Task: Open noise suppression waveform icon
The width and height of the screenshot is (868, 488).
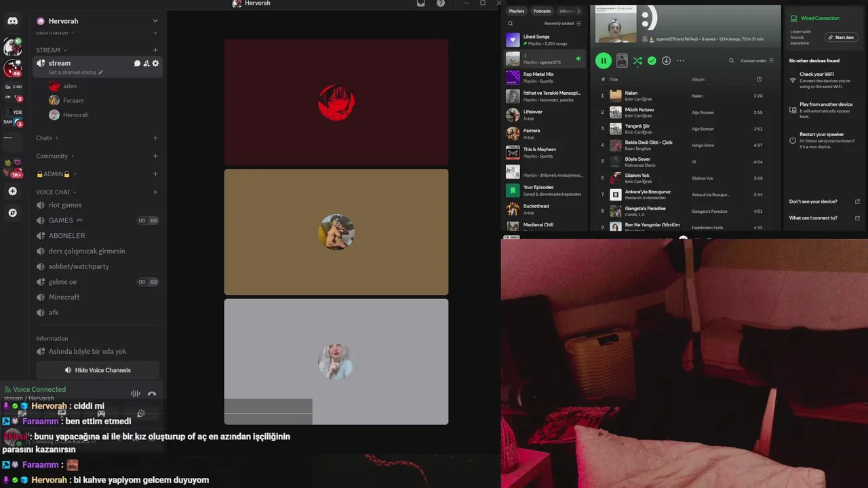Action: (x=136, y=394)
